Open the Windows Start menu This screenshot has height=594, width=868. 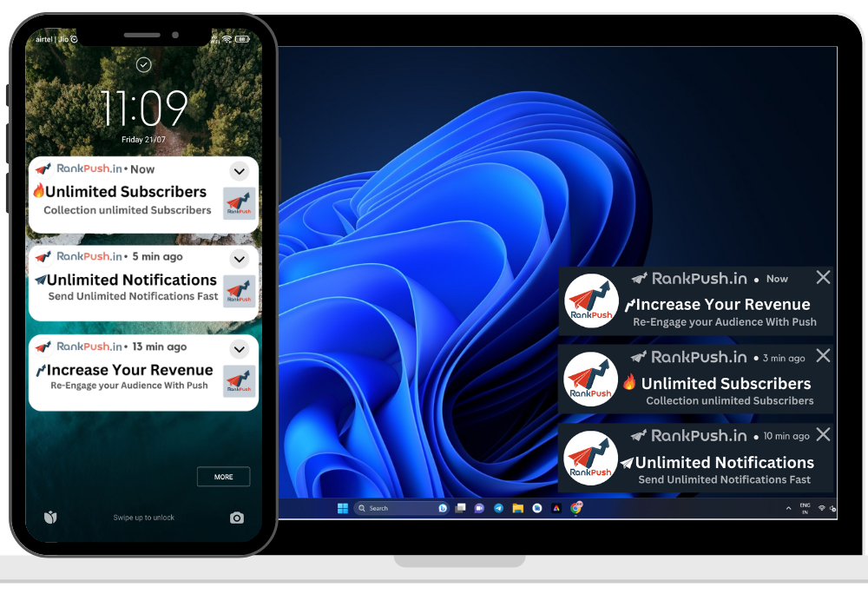(342, 508)
